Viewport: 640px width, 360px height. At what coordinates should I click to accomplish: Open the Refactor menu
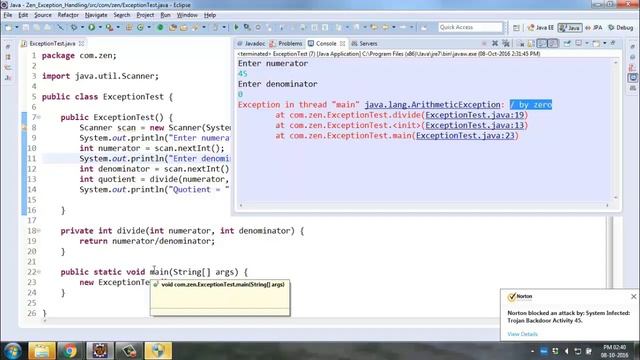pos(68,15)
